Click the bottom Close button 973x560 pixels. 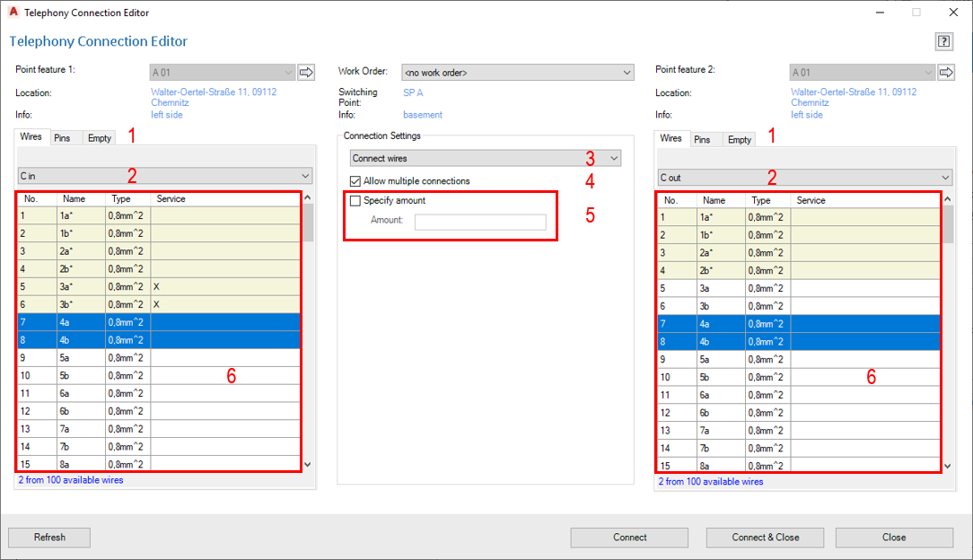(x=894, y=537)
